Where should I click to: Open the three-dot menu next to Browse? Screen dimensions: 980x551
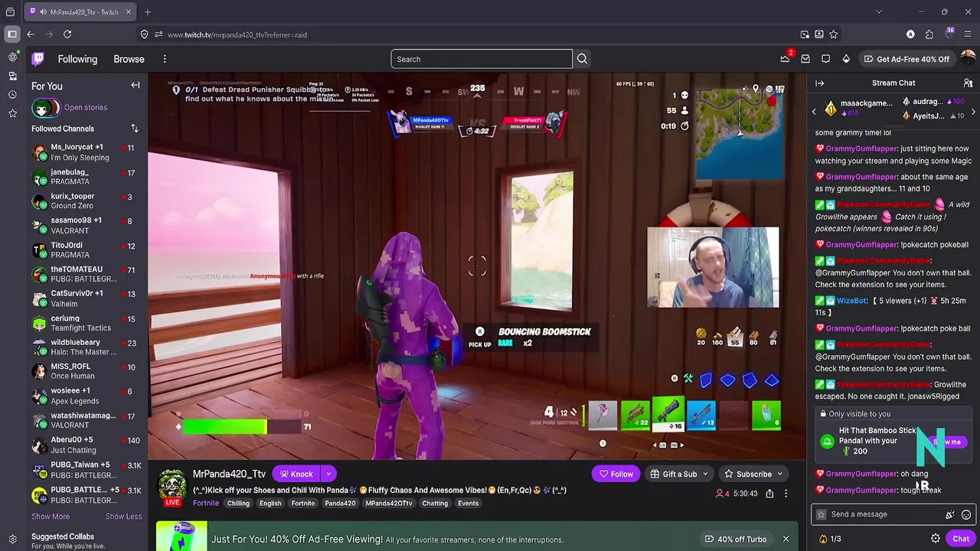165,59
